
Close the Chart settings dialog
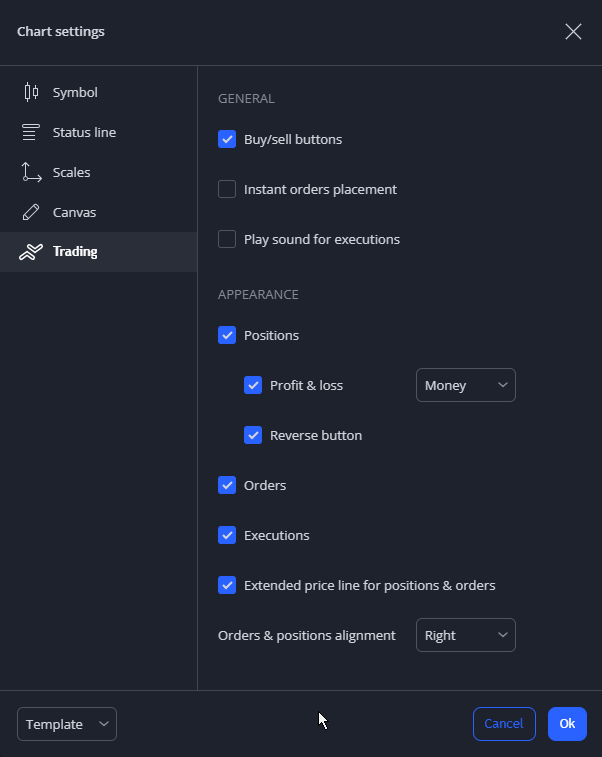[573, 32]
